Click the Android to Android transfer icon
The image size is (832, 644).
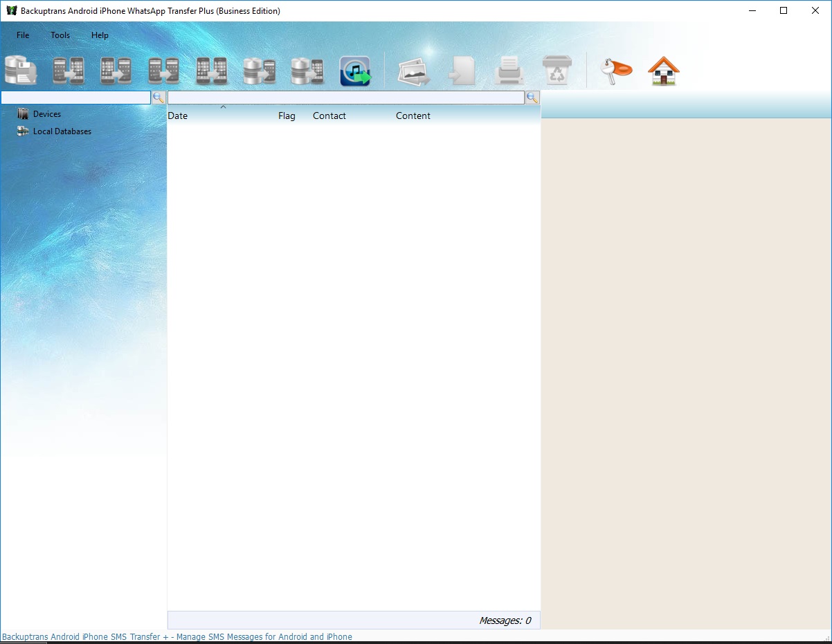tap(164, 71)
